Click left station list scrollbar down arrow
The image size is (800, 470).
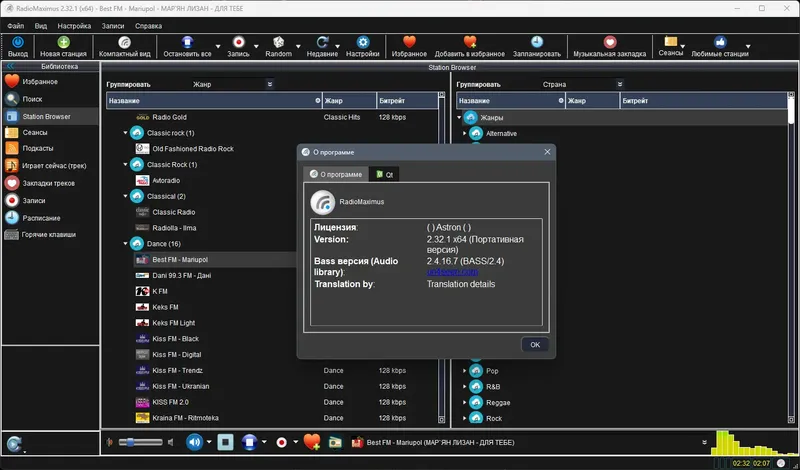[442, 419]
